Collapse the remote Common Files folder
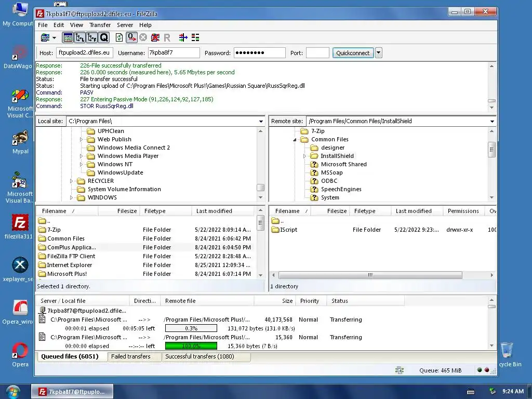Screen dimensions: 532x399 [x=295, y=139]
